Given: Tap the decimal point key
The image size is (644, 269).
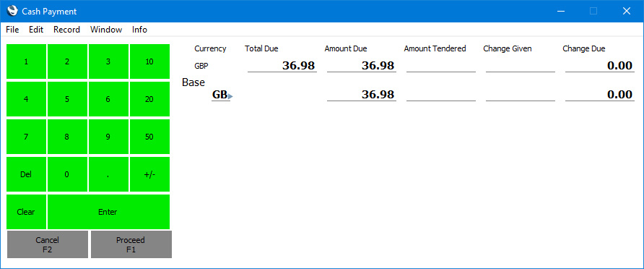Looking at the screenshot, I should (x=108, y=174).
